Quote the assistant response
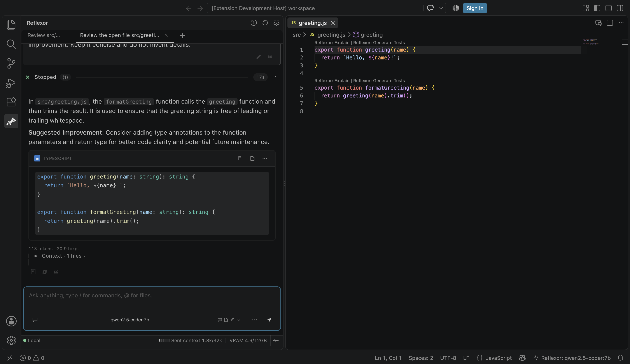Viewport: 630px width, 364px height. tap(56, 272)
